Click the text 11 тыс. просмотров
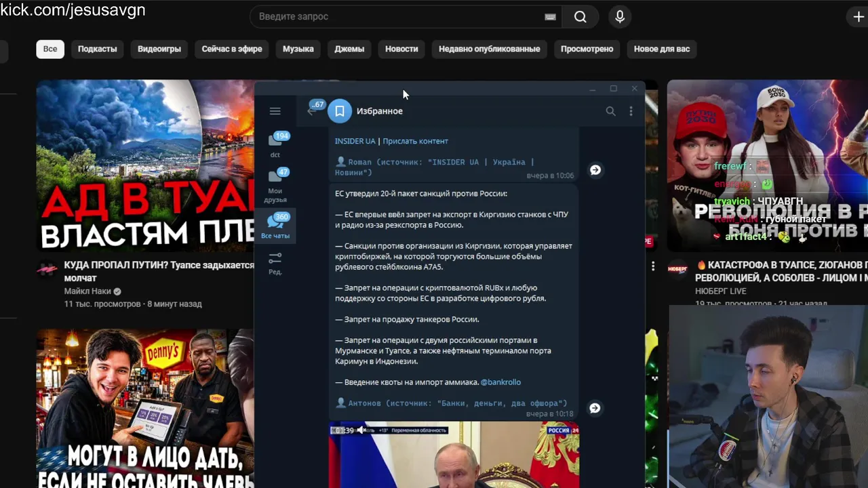 (102, 304)
